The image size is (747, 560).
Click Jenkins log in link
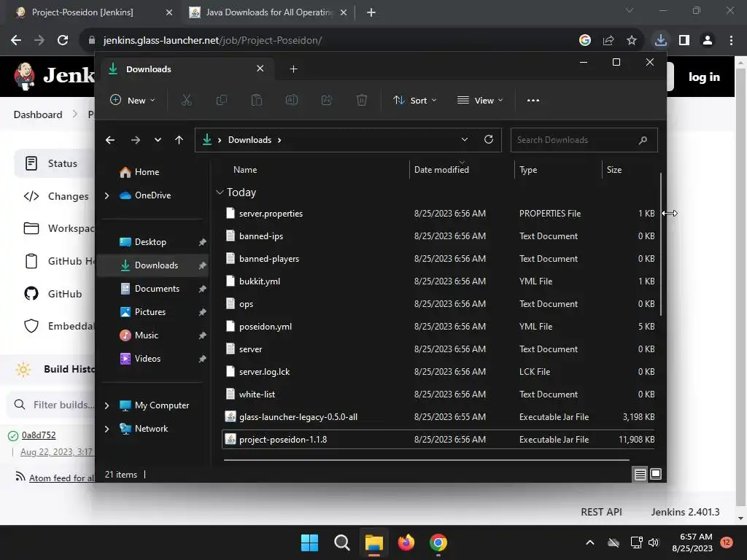[x=704, y=77]
